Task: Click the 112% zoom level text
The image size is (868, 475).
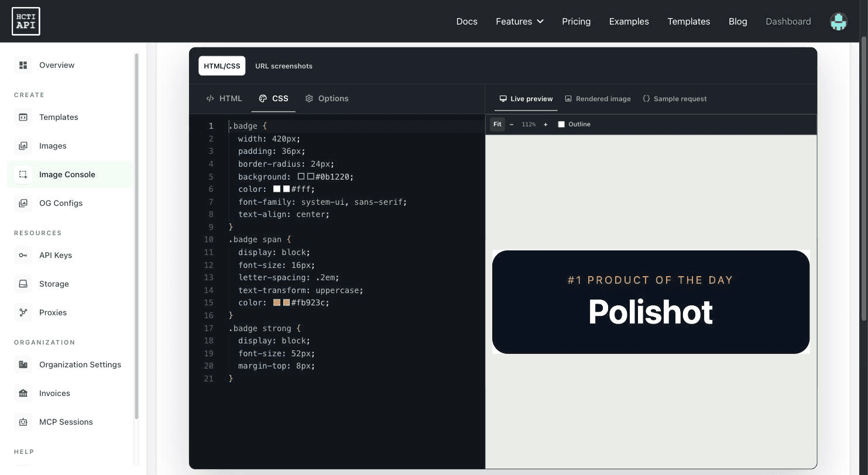Action: point(529,125)
